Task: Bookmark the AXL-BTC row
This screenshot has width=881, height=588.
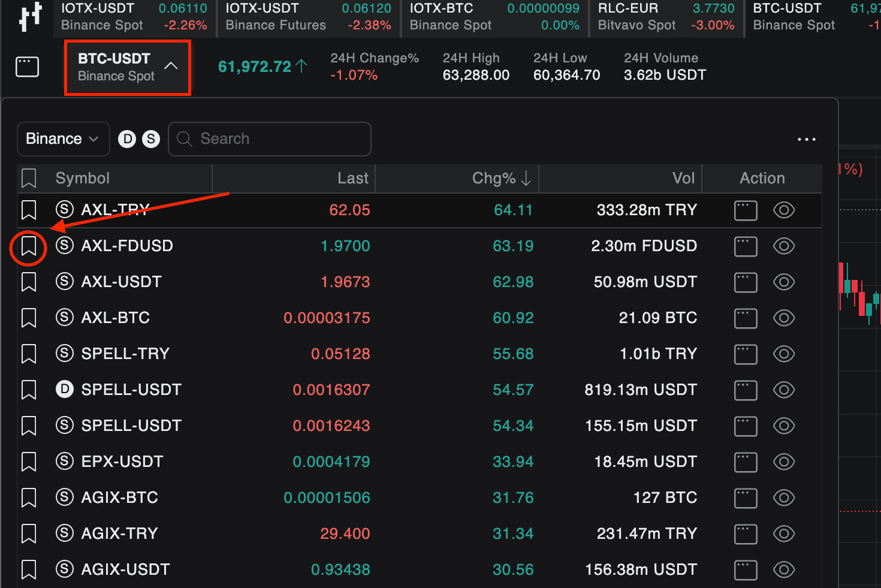Action: 29,318
